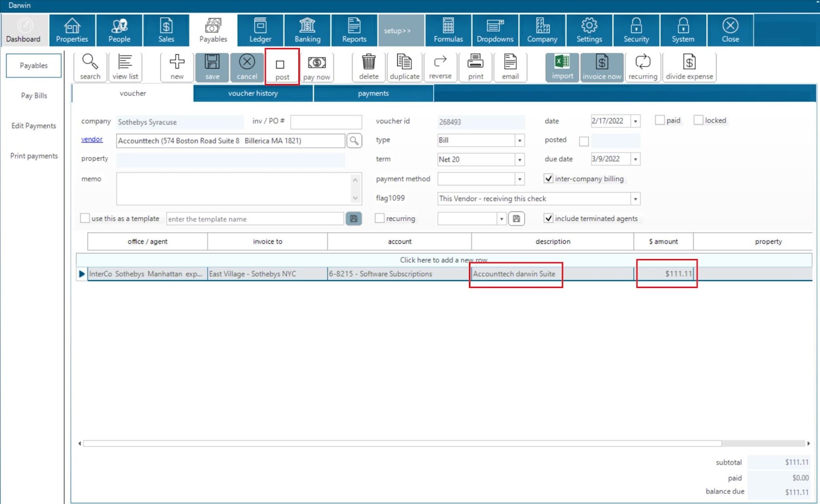Open Pay Bills in the left sidebar
The image size is (820, 504).
tap(34, 96)
